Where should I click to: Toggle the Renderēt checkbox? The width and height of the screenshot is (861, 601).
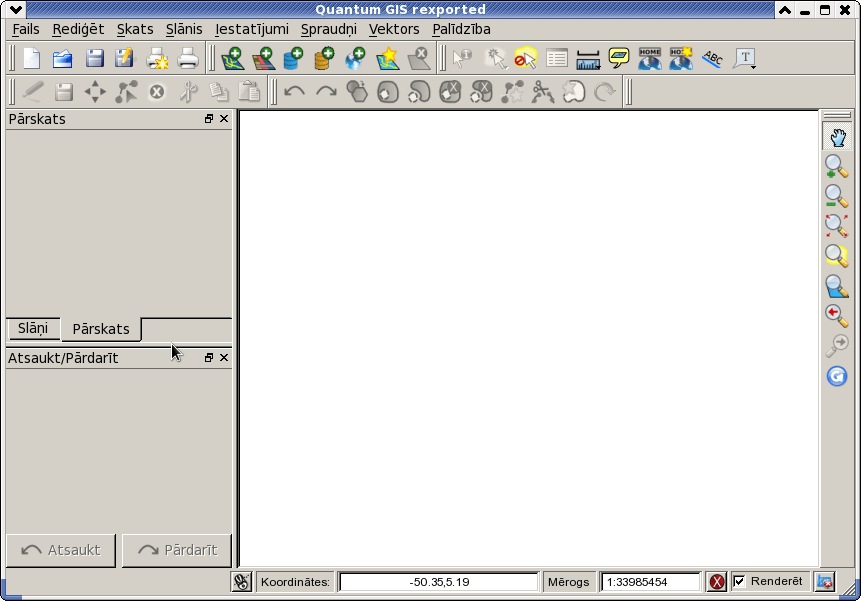[x=739, y=581]
